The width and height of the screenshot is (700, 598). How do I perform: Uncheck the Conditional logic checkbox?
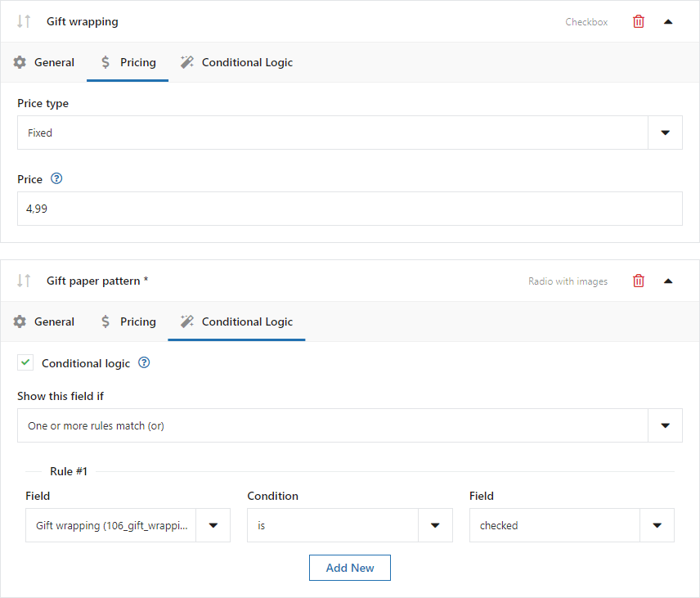[25, 362]
